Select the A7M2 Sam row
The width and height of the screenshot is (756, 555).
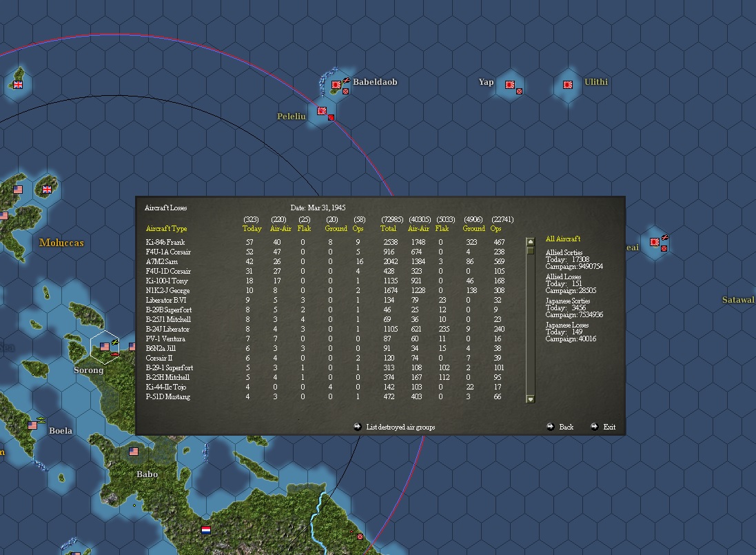point(325,261)
